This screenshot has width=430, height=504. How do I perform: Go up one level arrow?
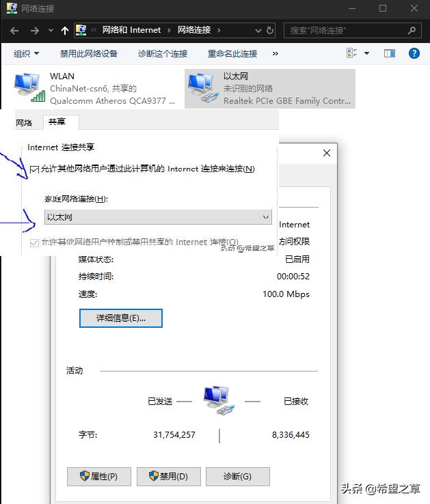[65, 31]
